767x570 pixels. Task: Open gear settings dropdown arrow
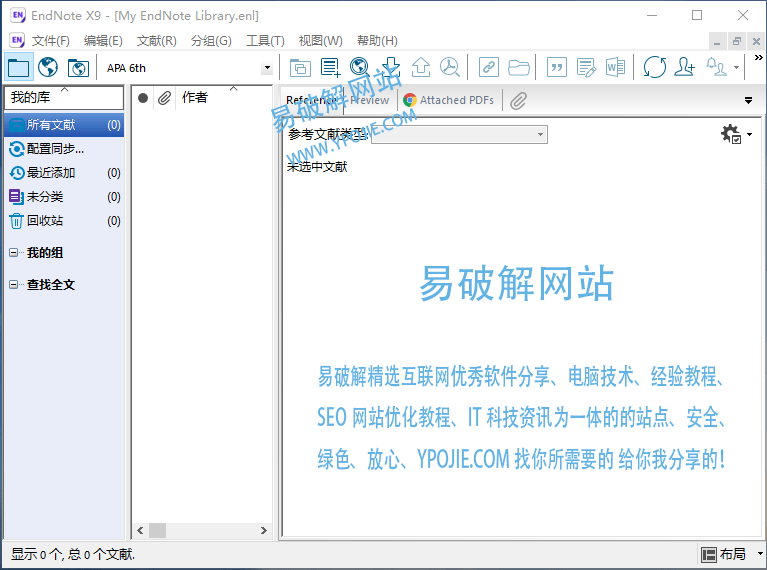coord(749,134)
